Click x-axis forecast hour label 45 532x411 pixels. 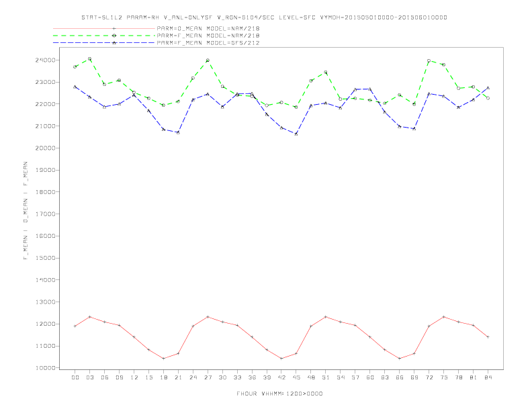(x=296, y=377)
